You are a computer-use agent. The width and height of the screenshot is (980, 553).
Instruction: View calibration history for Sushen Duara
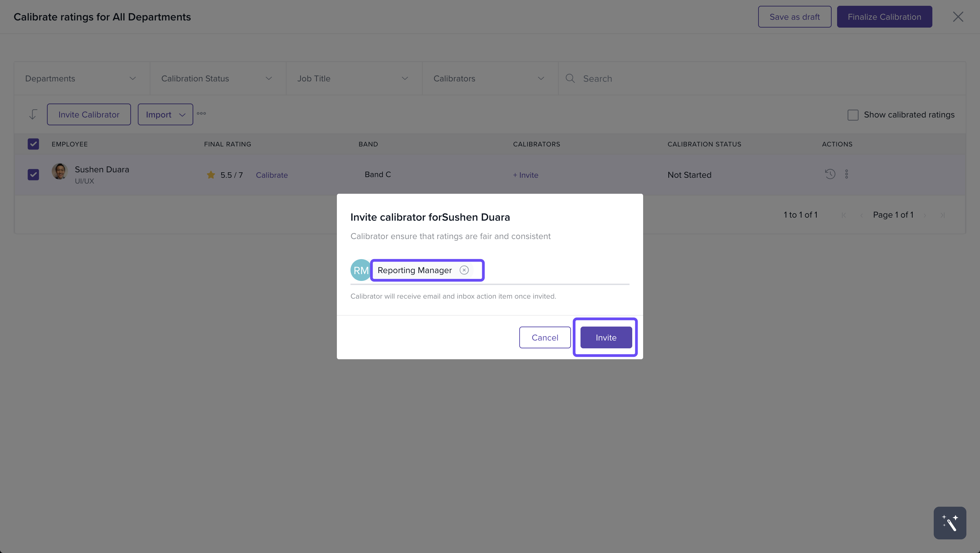[830, 174]
